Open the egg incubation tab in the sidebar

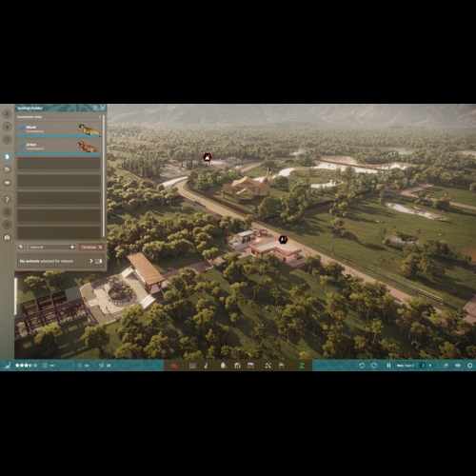tap(7, 157)
